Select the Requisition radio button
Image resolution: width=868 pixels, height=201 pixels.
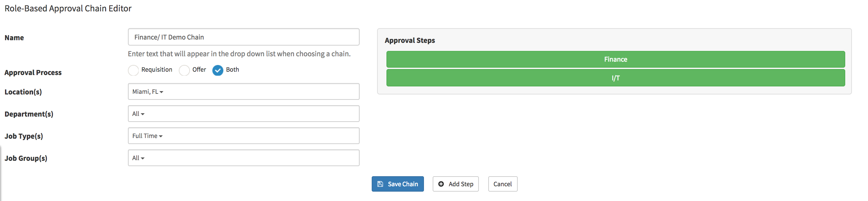[133, 70]
